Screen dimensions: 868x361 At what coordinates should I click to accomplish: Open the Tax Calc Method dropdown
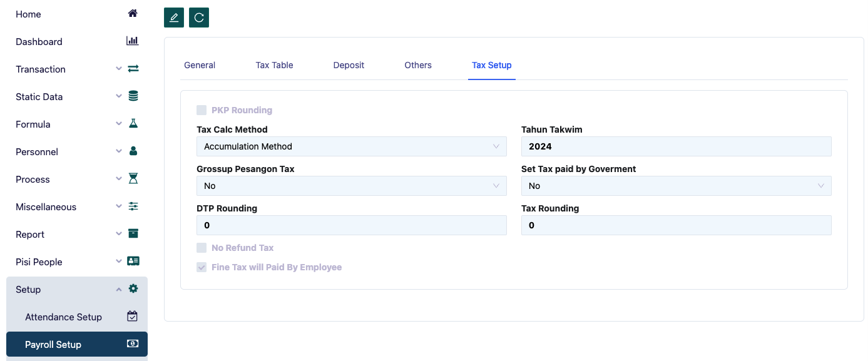coord(351,146)
